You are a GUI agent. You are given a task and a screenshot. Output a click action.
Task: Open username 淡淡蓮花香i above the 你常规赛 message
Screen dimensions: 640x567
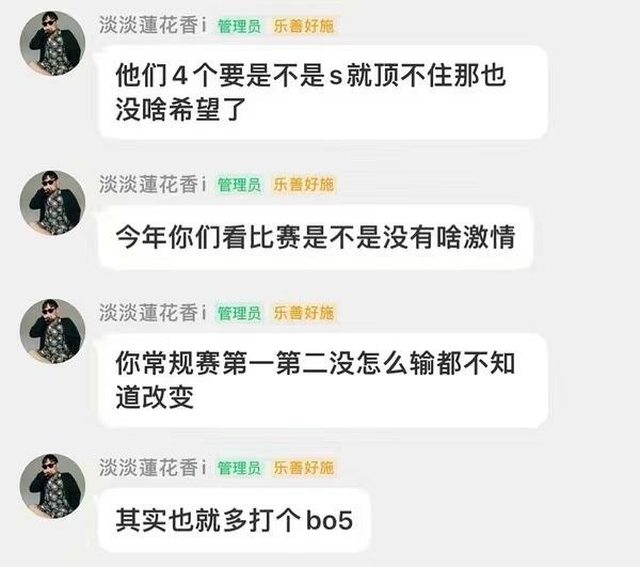point(153,313)
